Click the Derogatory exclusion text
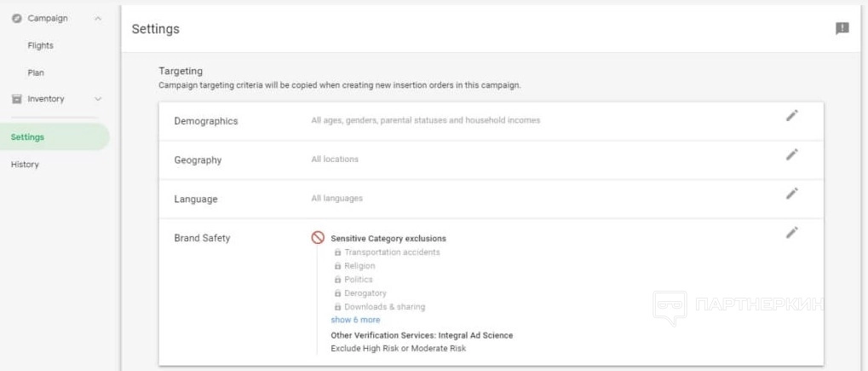 tap(365, 293)
